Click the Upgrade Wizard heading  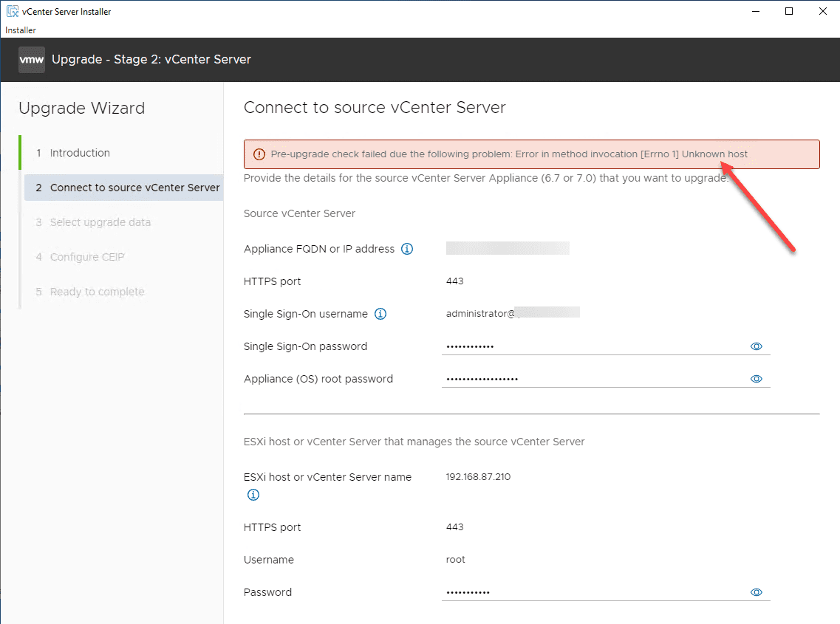[82, 109]
